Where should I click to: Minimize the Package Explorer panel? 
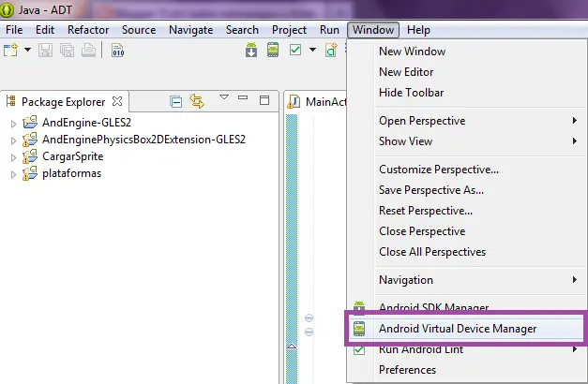click(x=243, y=97)
